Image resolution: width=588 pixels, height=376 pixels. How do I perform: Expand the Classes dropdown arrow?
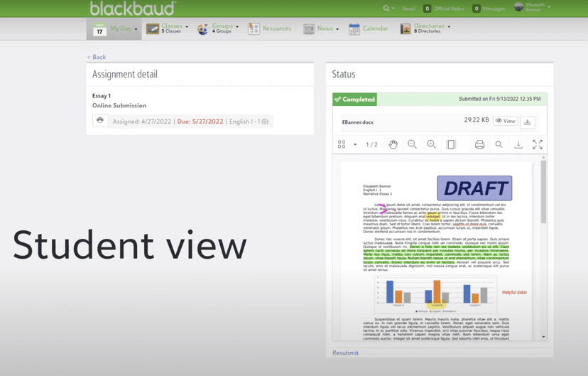tap(187, 26)
